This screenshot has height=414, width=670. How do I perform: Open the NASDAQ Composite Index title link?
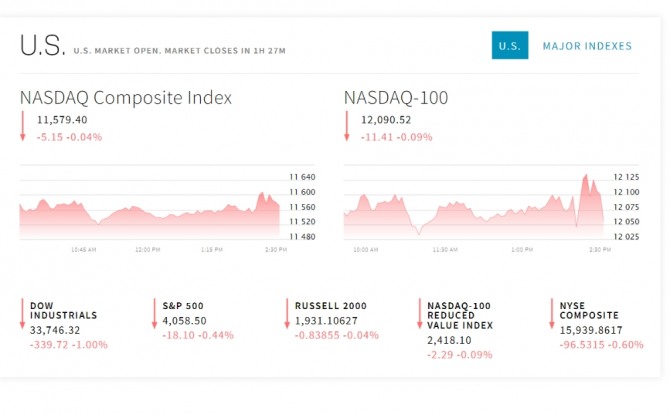126,98
